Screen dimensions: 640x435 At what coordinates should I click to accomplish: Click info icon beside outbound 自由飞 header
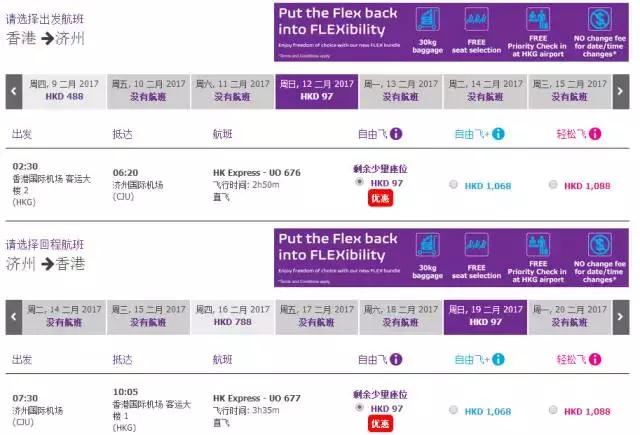[397, 134]
